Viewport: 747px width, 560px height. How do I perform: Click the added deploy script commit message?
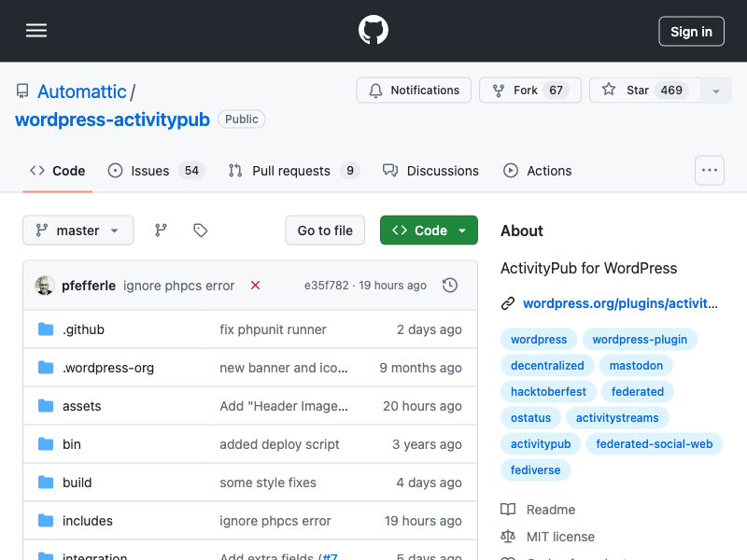[279, 444]
